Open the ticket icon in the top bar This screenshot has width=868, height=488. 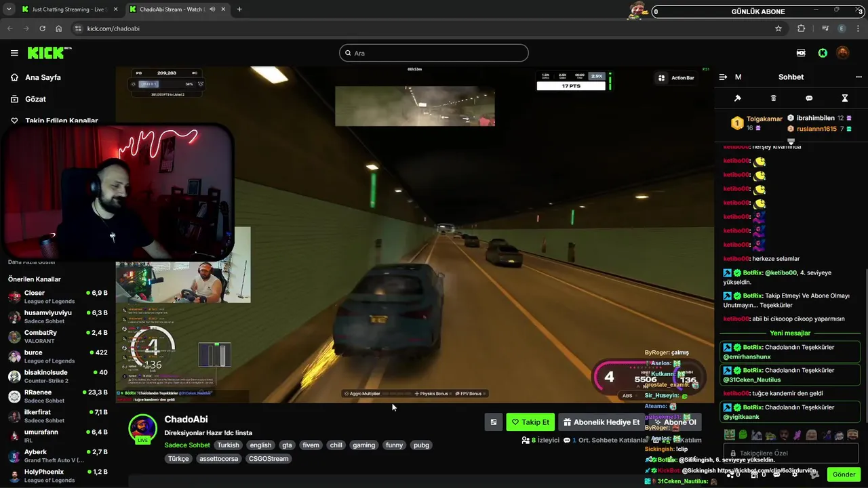802,53
